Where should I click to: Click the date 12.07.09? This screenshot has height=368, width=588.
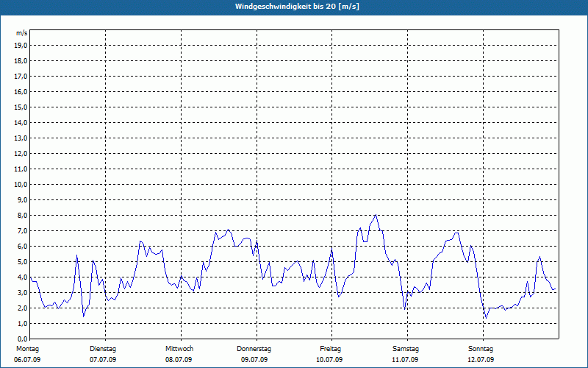[x=481, y=360]
